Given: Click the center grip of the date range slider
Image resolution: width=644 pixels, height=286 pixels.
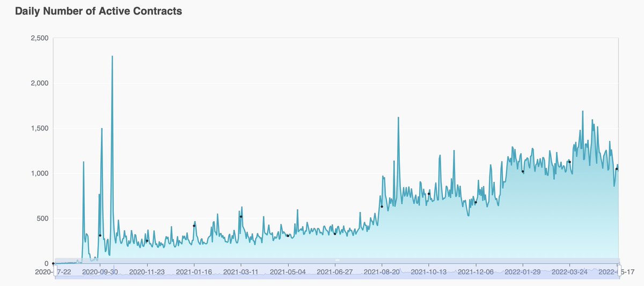Looking at the screenshot, I should coord(336,260).
